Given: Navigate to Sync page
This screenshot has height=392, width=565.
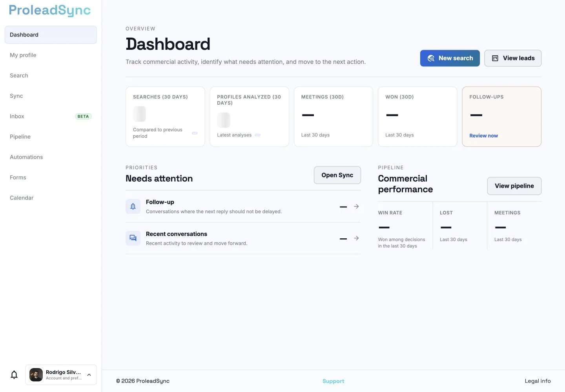Looking at the screenshot, I should [51, 96].
